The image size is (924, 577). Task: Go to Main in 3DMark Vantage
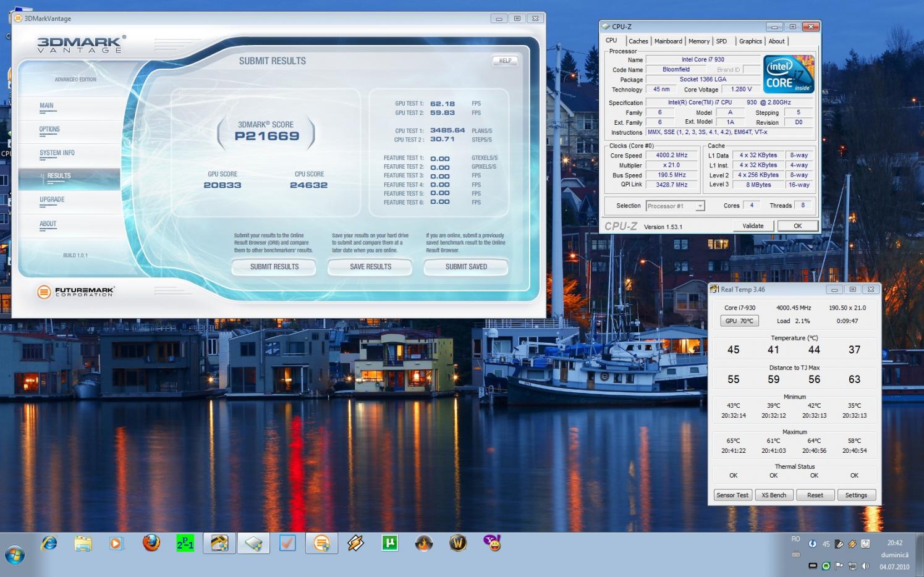[x=46, y=106]
